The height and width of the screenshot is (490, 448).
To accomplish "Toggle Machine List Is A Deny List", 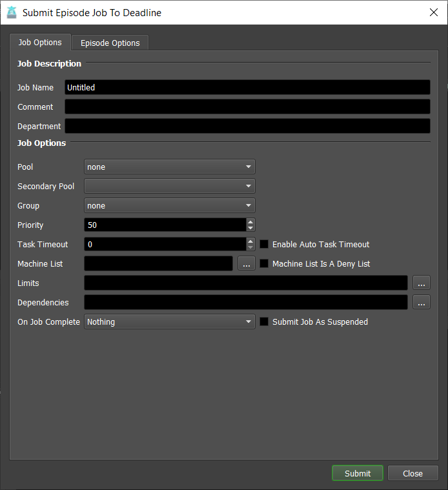I will (x=264, y=264).
